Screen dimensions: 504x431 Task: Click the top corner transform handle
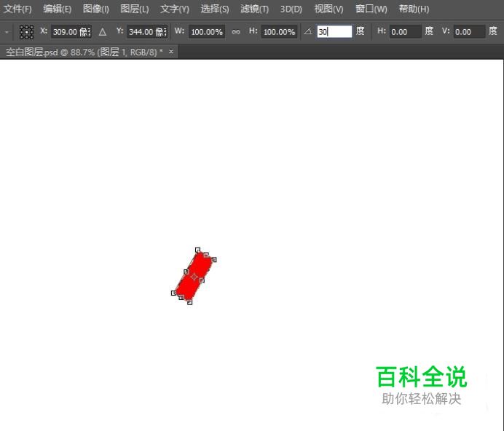coord(197,250)
